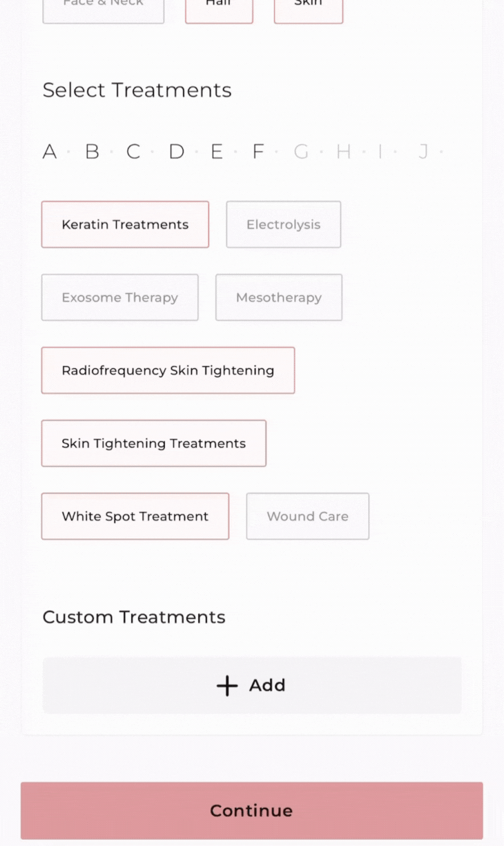Select the Wound Care treatment
Image resolution: width=504 pixels, height=846 pixels.
click(307, 516)
